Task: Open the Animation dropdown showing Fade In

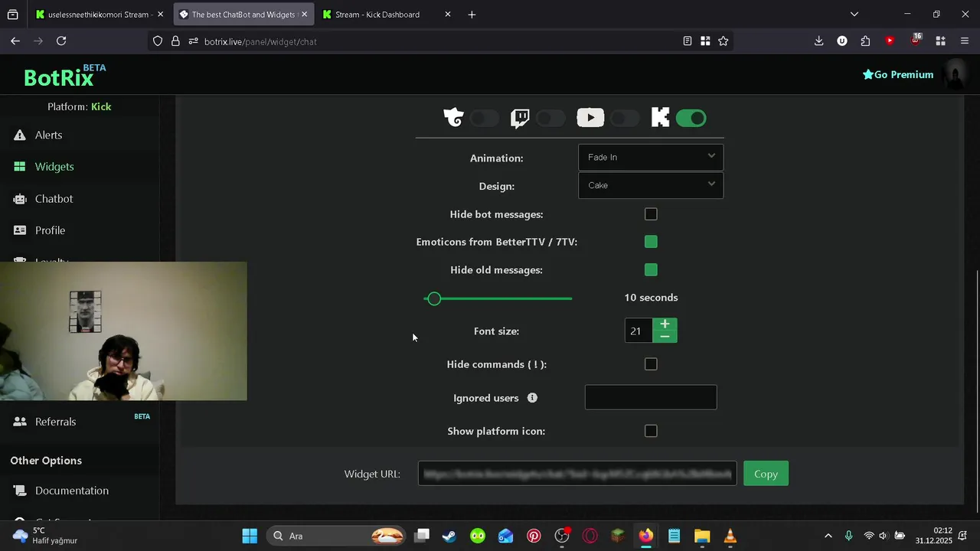Action: (651, 157)
